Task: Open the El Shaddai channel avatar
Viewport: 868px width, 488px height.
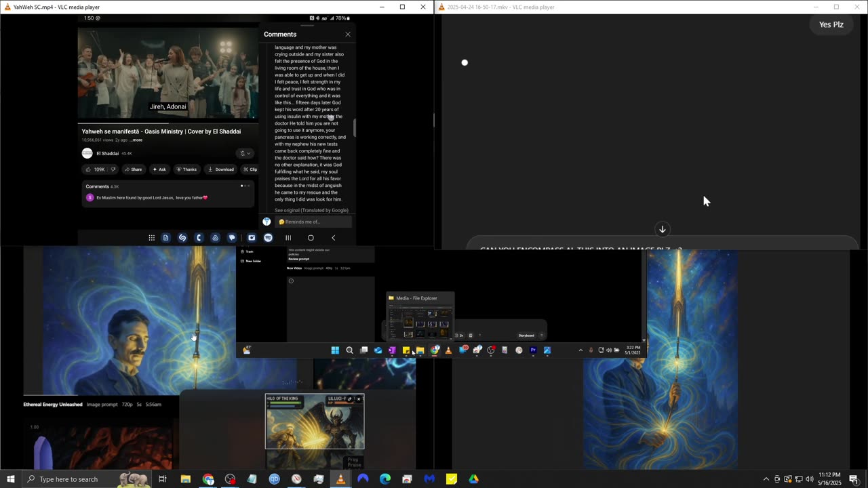Action: coord(87,153)
